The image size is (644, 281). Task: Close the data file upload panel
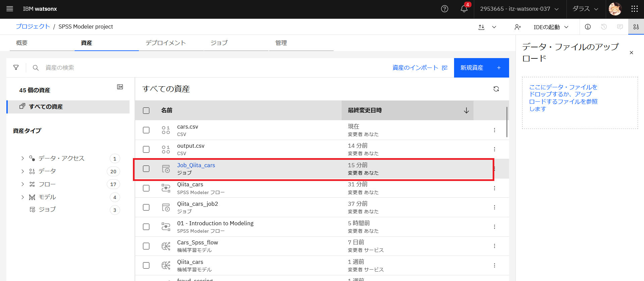click(x=631, y=53)
